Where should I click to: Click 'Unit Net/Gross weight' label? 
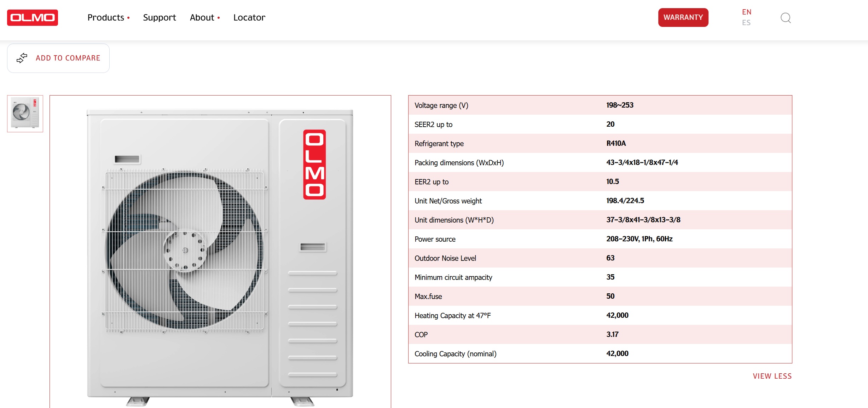pyautogui.click(x=448, y=201)
